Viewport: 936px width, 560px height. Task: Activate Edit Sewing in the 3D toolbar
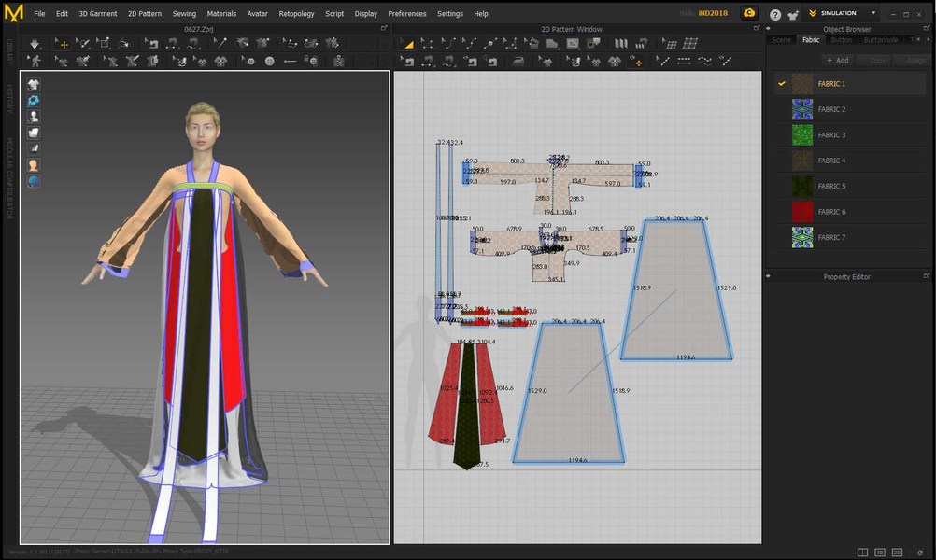pos(153,44)
